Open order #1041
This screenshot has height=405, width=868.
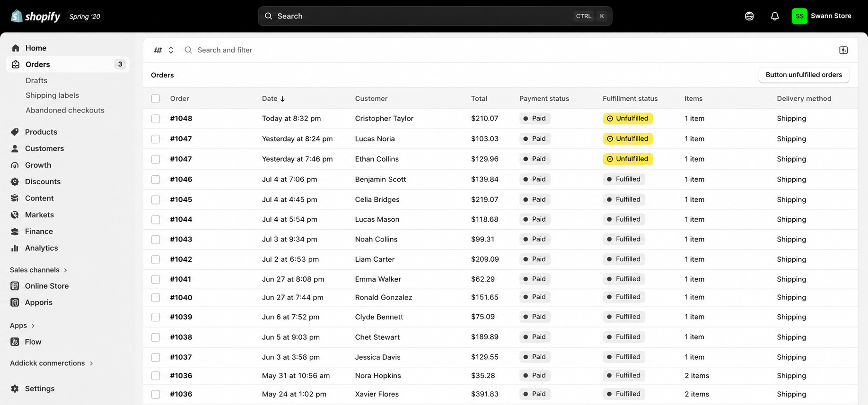181,279
